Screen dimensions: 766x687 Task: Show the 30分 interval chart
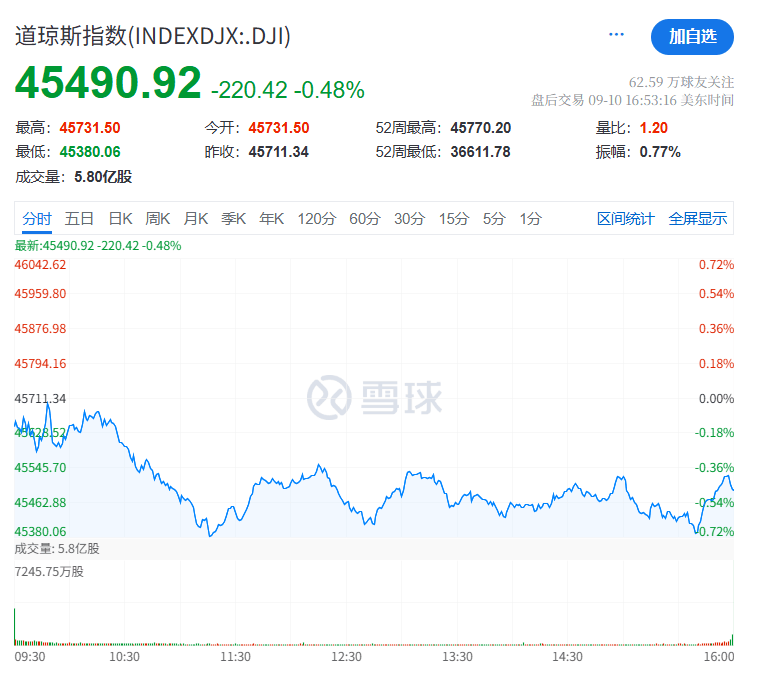tap(410, 218)
